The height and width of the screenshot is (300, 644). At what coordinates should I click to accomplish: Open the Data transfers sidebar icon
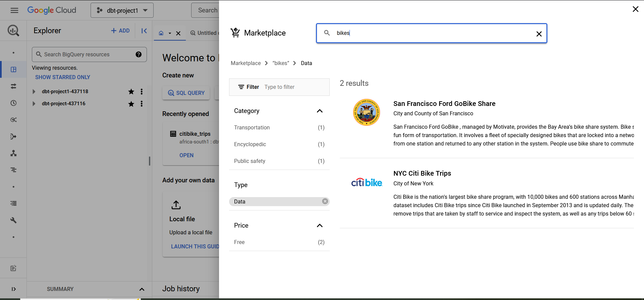[x=13, y=86]
